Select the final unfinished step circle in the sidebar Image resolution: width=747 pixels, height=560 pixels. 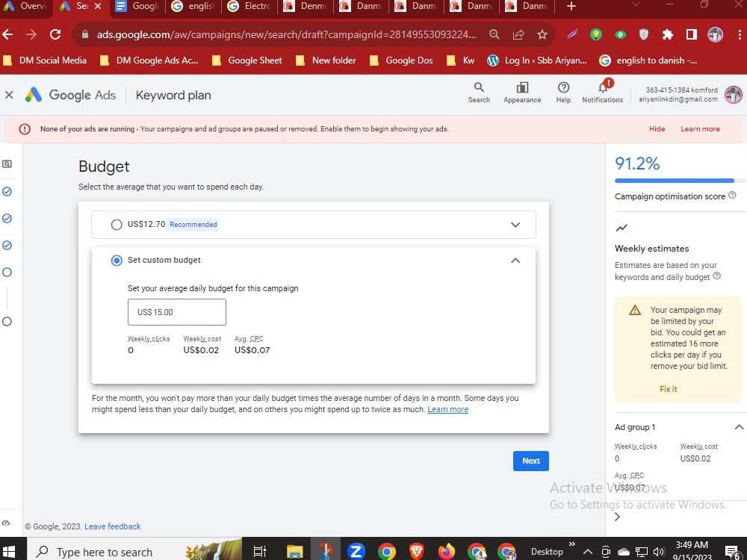point(7,321)
